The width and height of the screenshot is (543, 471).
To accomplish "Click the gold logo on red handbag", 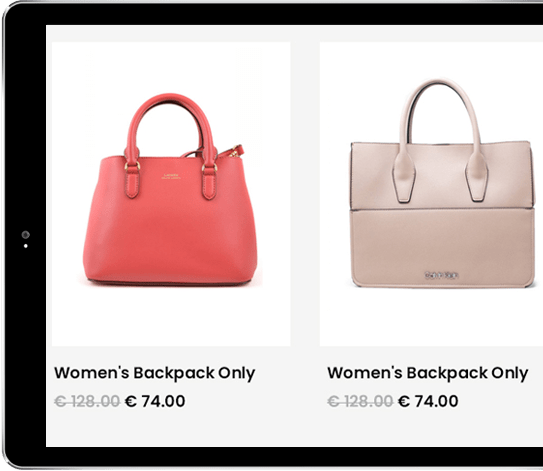I will (x=171, y=177).
